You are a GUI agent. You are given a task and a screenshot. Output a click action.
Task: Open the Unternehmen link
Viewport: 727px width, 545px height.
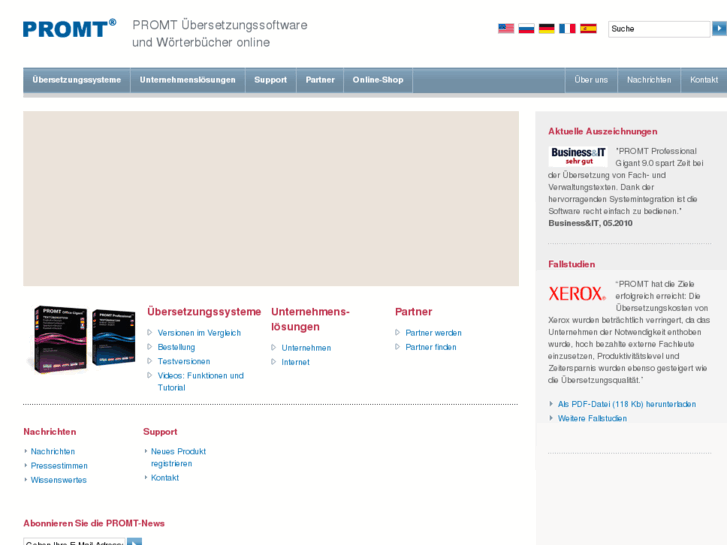pos(306,348)
